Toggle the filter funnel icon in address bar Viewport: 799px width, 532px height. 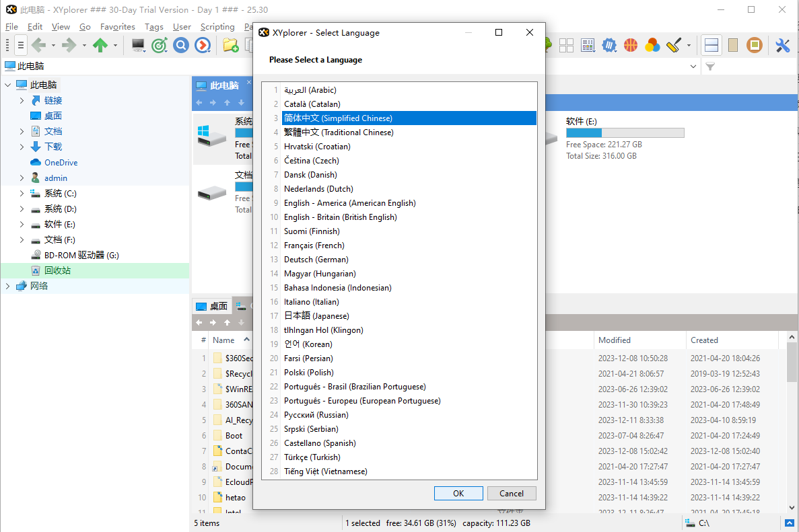coord(710,67)
